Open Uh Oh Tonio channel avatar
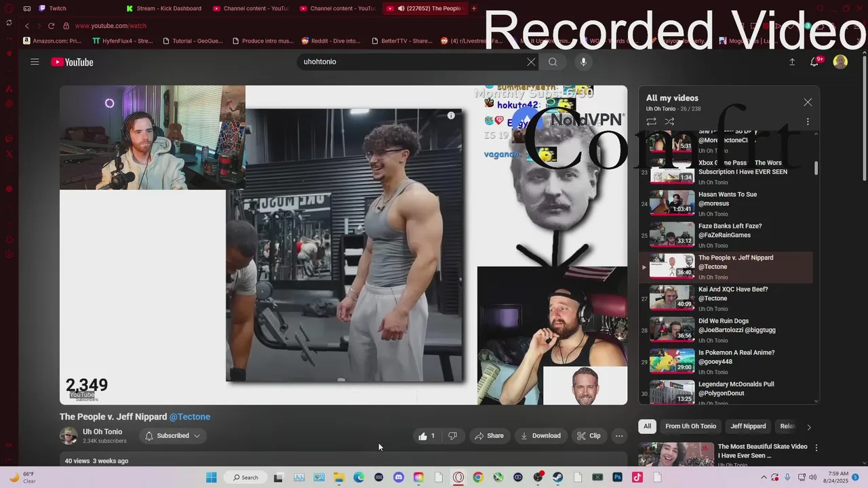The image size is (868, 488). 68,436
